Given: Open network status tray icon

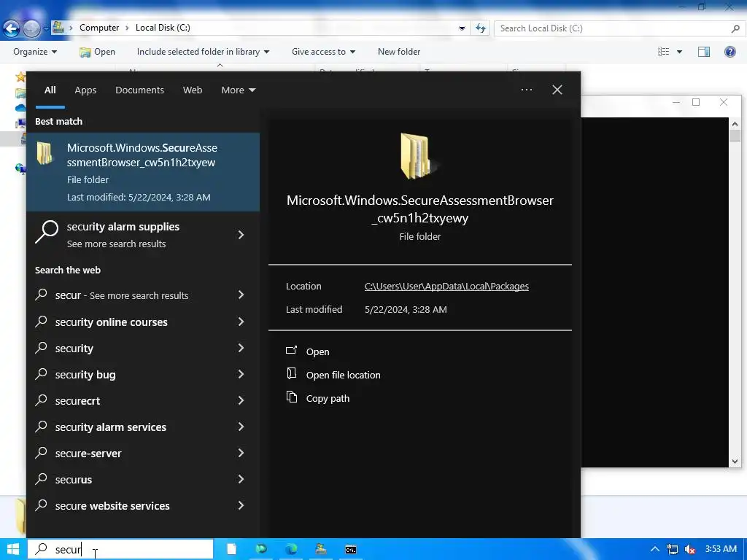Looking at the screenshot, I should click(x=672, y=550).
